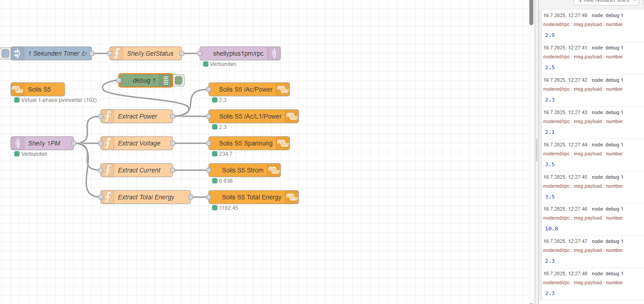
Task: Click 'nodered/rpc : msg.payload : number' under 12:27:47
Action: coord(583,250)
